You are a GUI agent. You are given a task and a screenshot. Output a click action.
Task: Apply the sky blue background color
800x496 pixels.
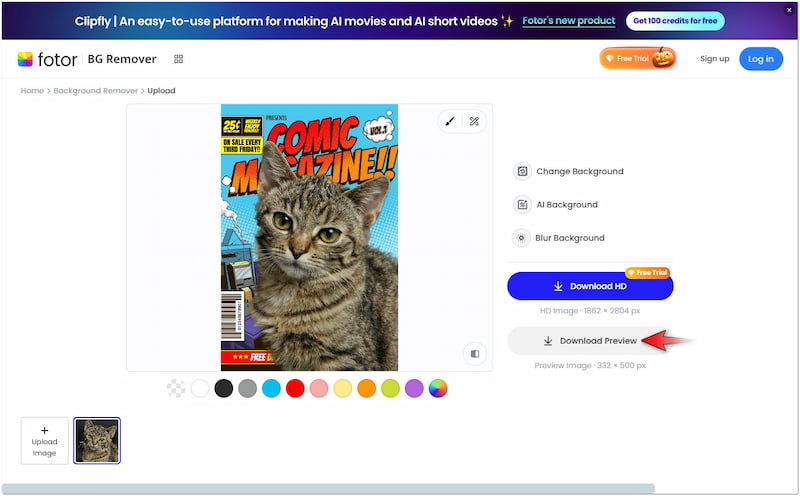(x=271, y=388)
